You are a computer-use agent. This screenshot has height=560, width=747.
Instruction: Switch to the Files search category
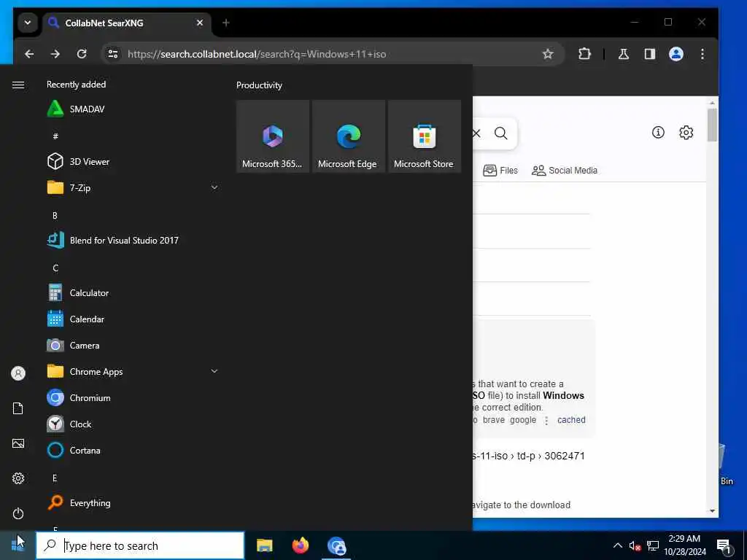tap(500, 171)
